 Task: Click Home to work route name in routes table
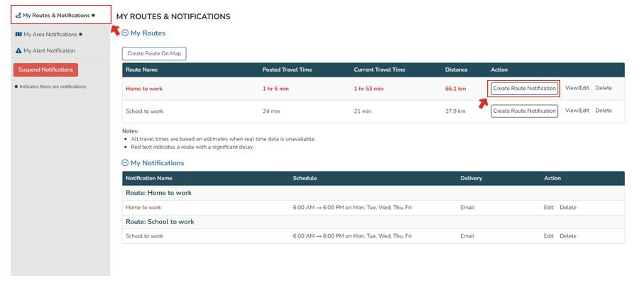click(x=144, y=89)
